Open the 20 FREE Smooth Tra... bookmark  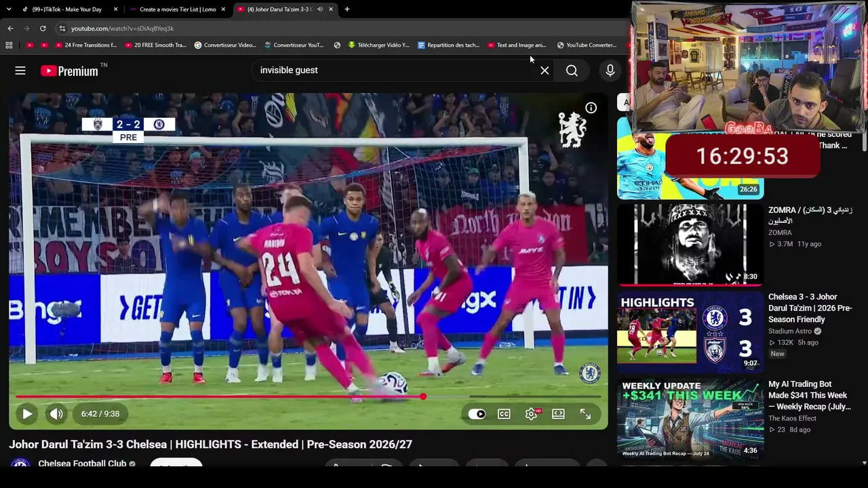tap(155, 45)
